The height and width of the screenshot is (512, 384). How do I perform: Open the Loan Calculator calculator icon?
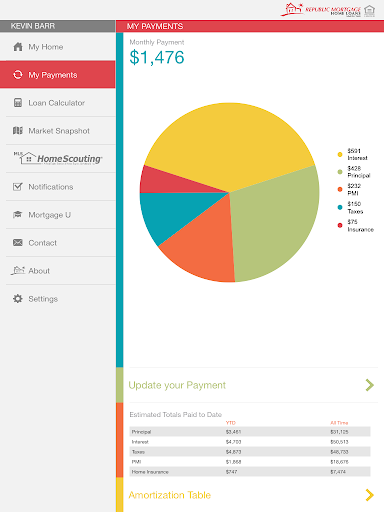point(18,103)
